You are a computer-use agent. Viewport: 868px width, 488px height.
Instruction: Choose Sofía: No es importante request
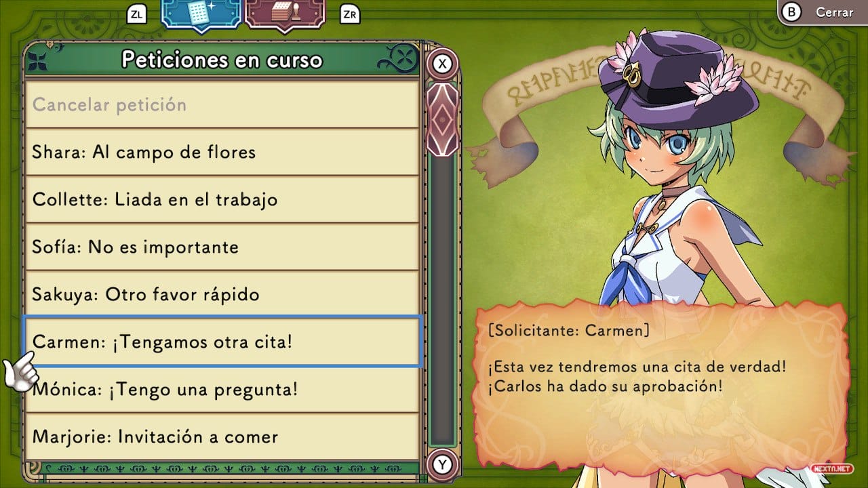[222, 247]
